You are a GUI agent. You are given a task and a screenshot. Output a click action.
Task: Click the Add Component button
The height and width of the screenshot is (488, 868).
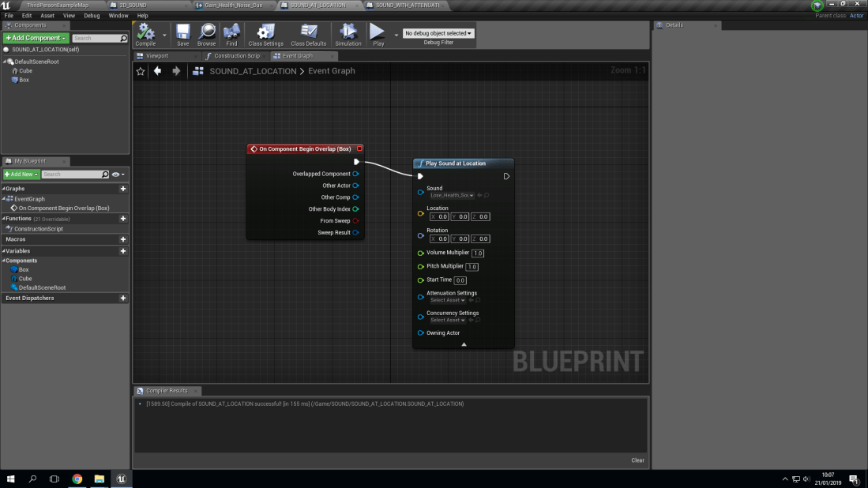coord(34,37)
